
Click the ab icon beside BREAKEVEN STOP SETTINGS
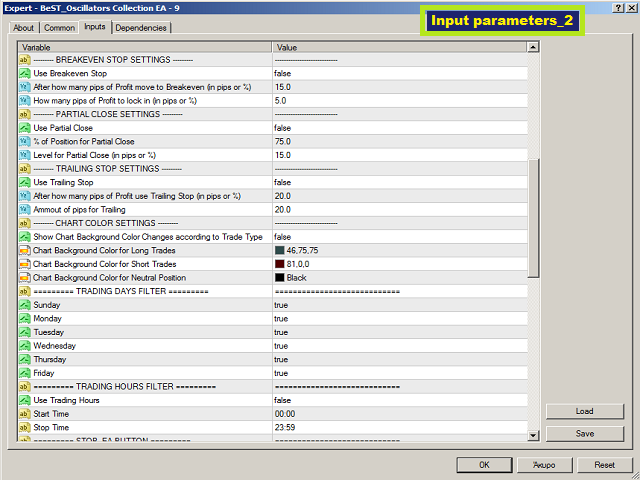point(25,60)
